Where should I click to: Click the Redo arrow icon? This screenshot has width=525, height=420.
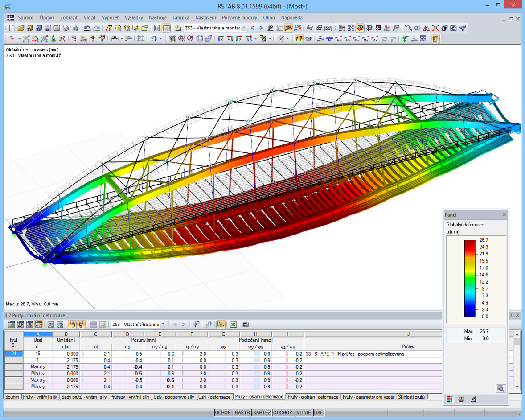pos(96,28)
